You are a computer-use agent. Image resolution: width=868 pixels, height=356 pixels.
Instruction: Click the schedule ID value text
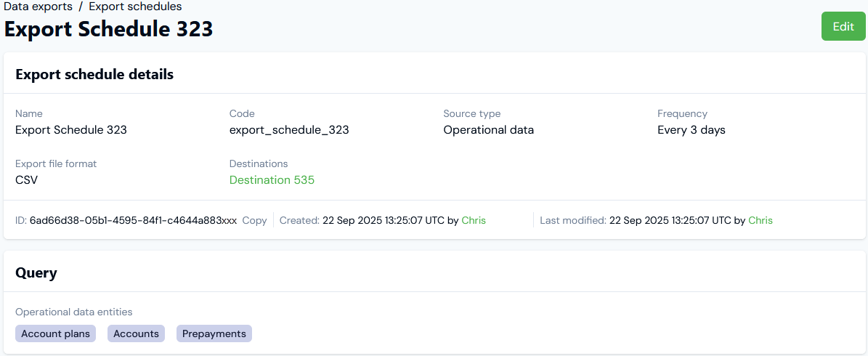click(133, 220)
